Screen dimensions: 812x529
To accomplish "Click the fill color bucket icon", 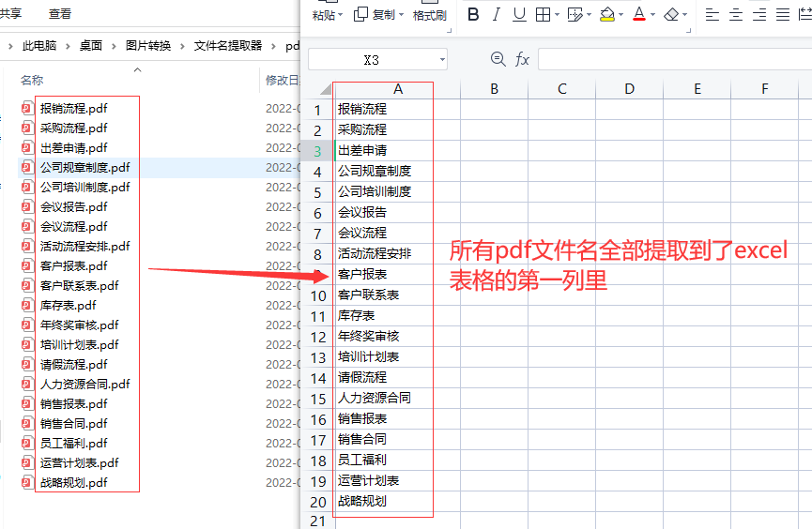I will [607, 14].
